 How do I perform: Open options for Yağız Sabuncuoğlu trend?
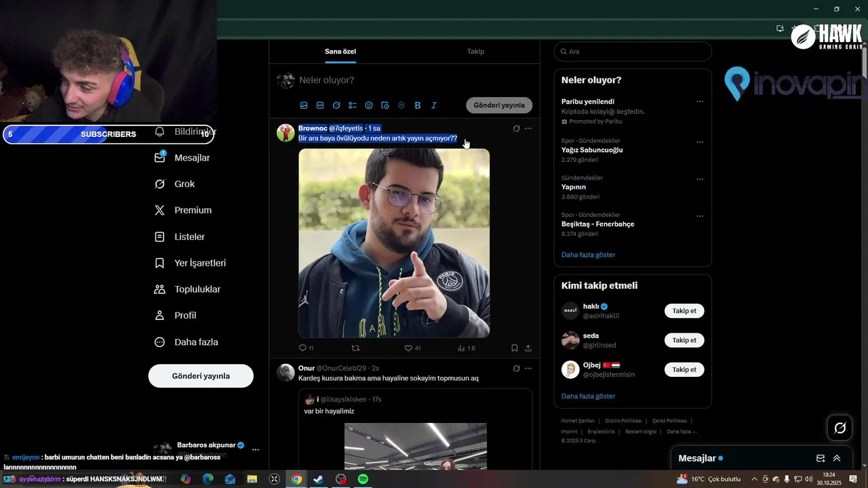pos(700,142)
